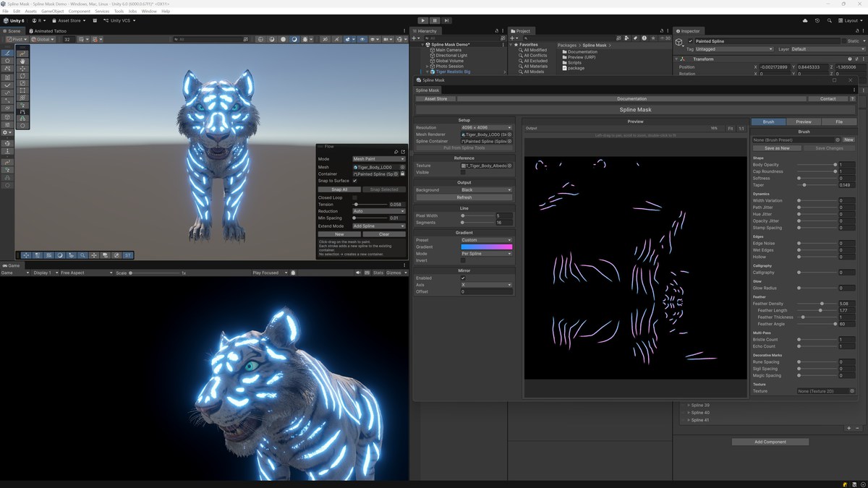The height and width of the screenshot is (488, 868).
Task: Switch to the Preview tab beside Brush
Action: tap(804, 122)
